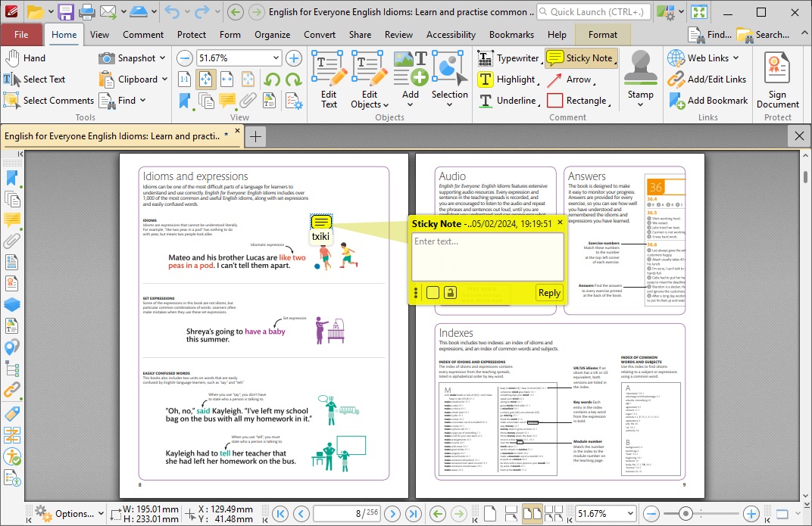
Task: Switch to the View ribbon tab
Action: 99,34
